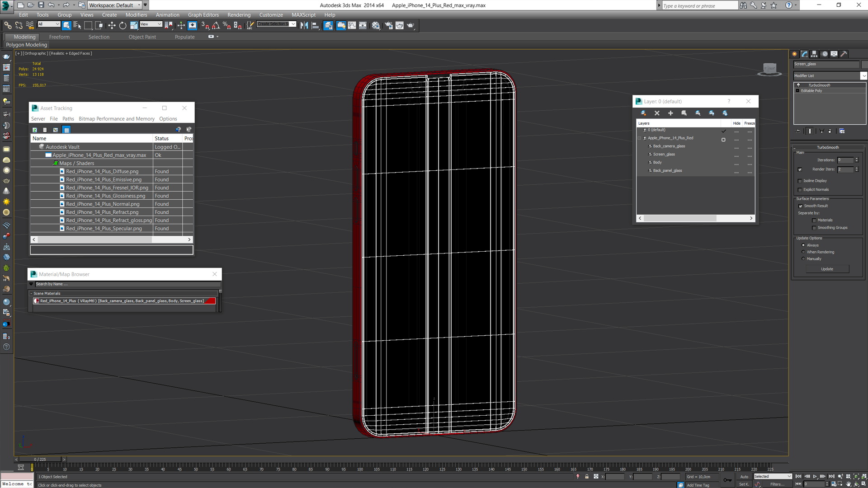Open the Workspace Default dropdown
Image resolution: width=868 pixels, height=488 pixels.
(x=114, y=5)
